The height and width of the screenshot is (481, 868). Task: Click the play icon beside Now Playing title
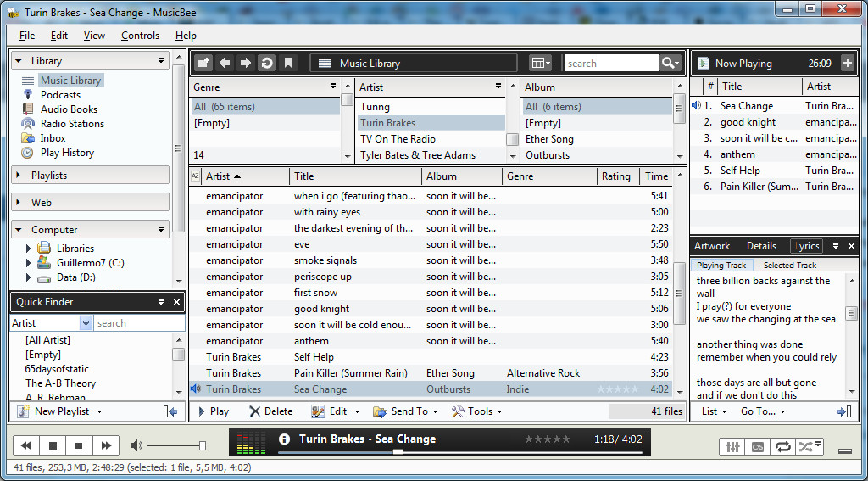click(703, 63)
